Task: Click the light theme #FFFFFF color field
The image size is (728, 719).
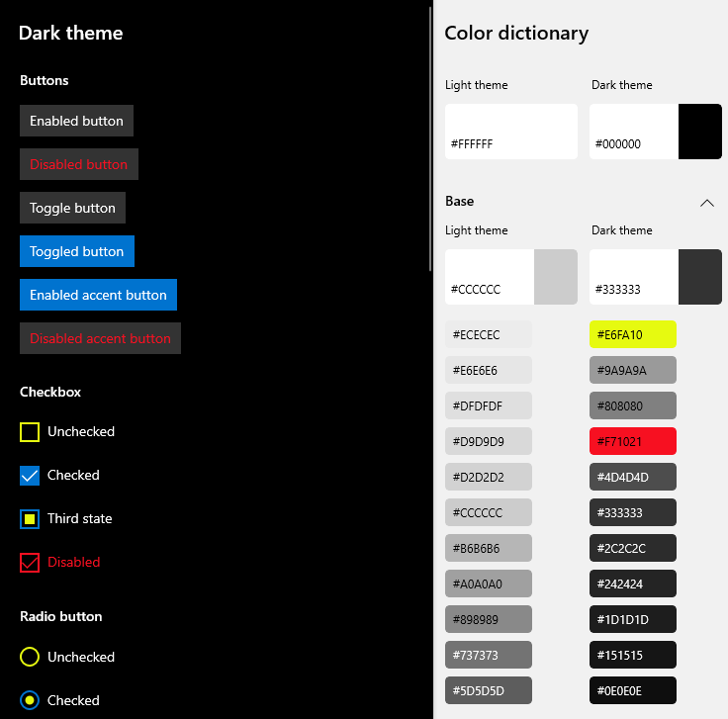Action: pos(510,132)
